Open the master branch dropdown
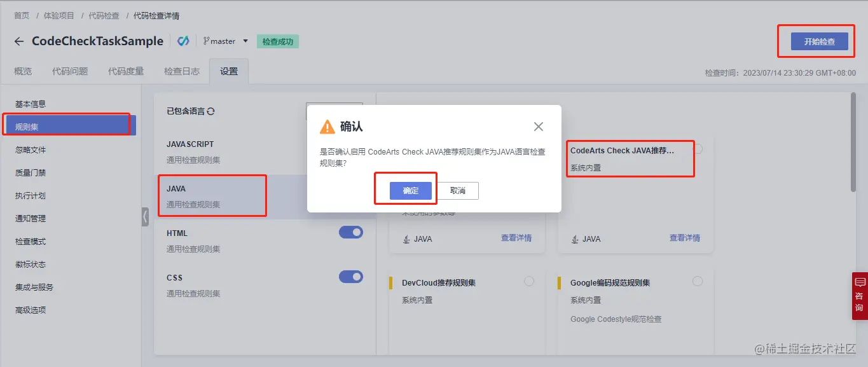This screenshot has height=367, width=868. 226,41
